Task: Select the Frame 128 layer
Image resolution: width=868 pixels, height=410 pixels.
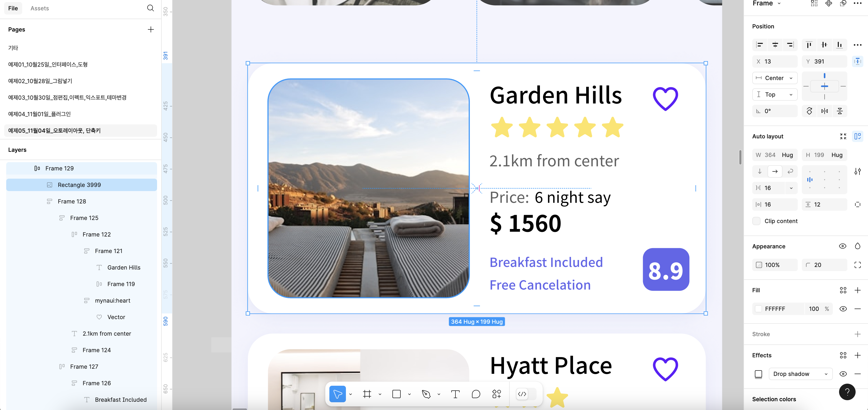Action: (x=72, y=201)
